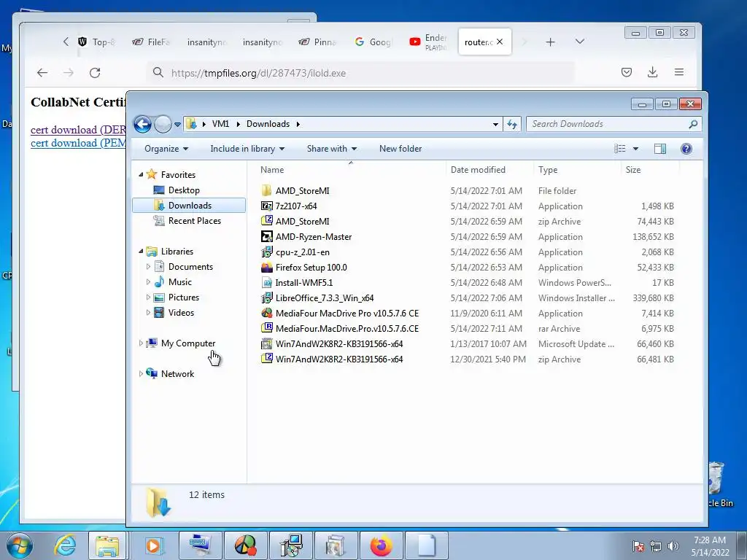Open the Firefox hamburger menu
747x560 pixels.
tap(679, 72)
